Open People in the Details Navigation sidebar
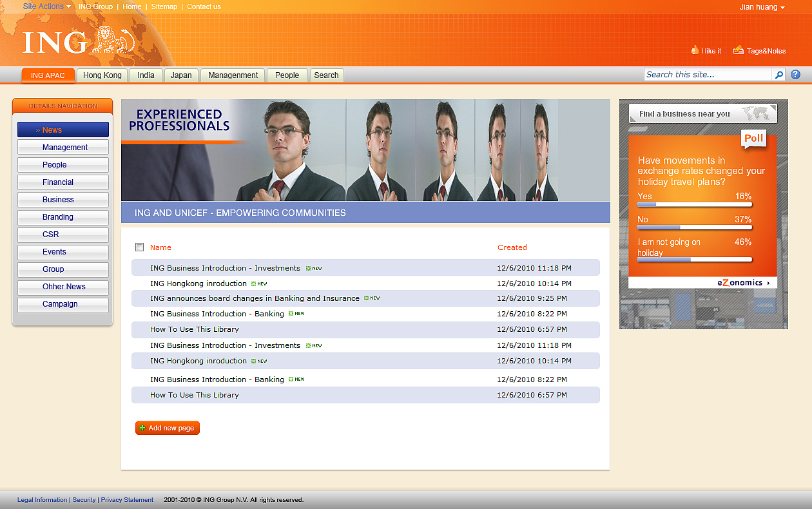Viewport: 812px width, 509px height. 63,165
